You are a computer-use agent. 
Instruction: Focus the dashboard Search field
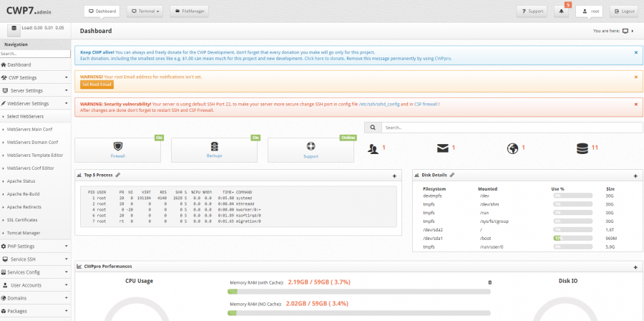(512, 128)
